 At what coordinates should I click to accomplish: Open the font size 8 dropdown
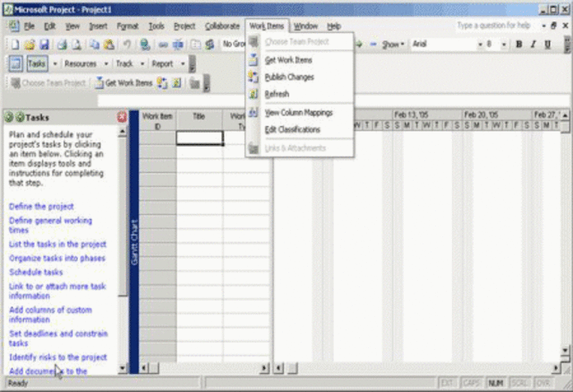(503, 45)
